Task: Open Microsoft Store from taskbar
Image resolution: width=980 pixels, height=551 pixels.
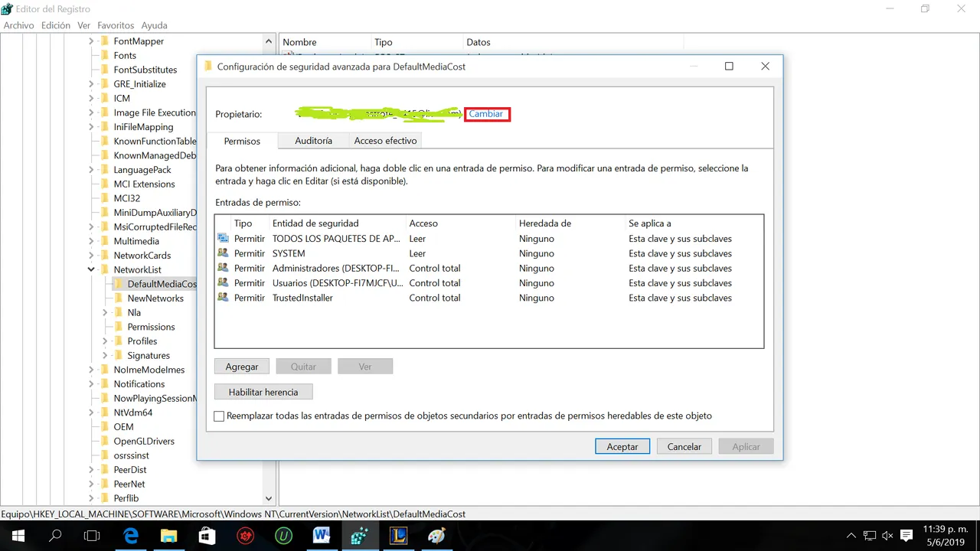Action: (207, 536)
